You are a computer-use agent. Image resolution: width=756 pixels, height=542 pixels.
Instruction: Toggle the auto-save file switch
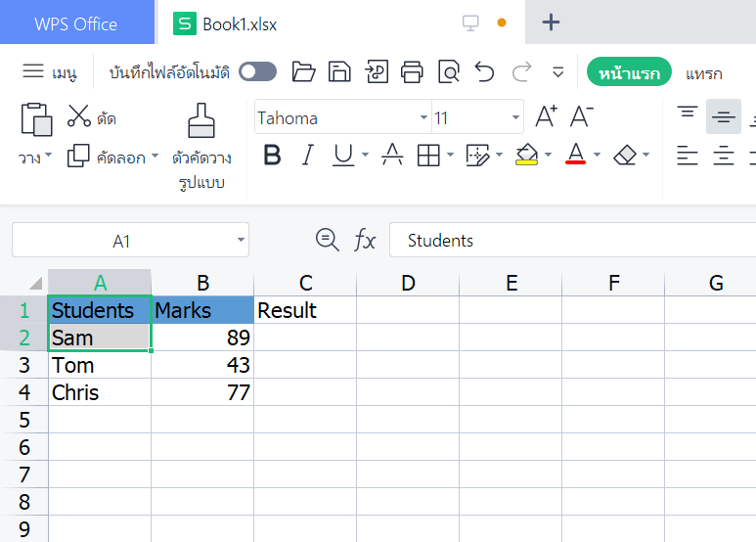257,71
